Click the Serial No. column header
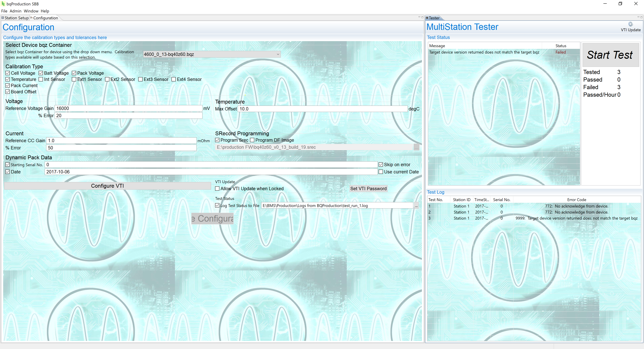Image resolution: width=644 pixels, height=349 pixels. [502, 200]
